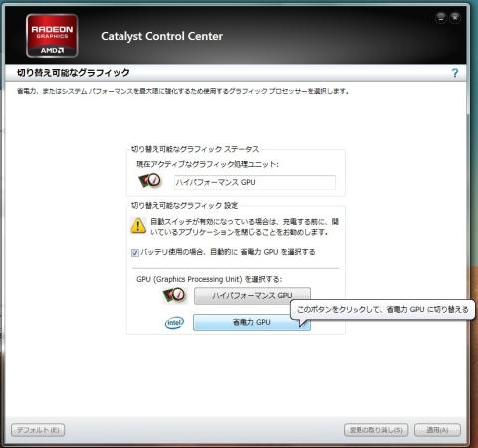This screenshot has height=448, width=478.
Task: Click the 変更の取り消し button
Action: pos(376,430)
